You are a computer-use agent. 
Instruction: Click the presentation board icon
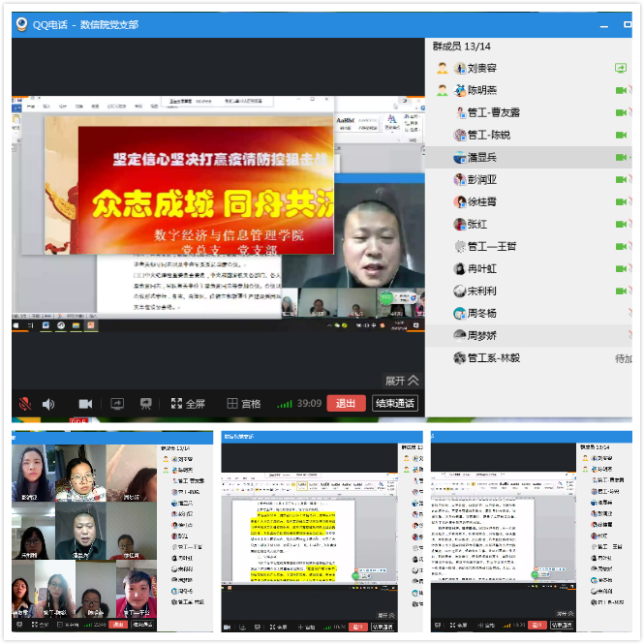pyautogui.click(x=146, y=403)
